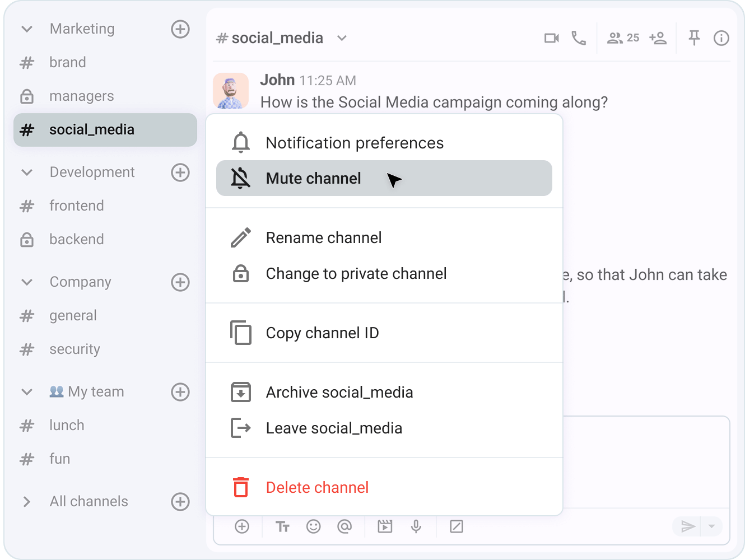This screenshot has width=745, height=560.
Task: Open the emoji picker in composer
Action: 313,526
